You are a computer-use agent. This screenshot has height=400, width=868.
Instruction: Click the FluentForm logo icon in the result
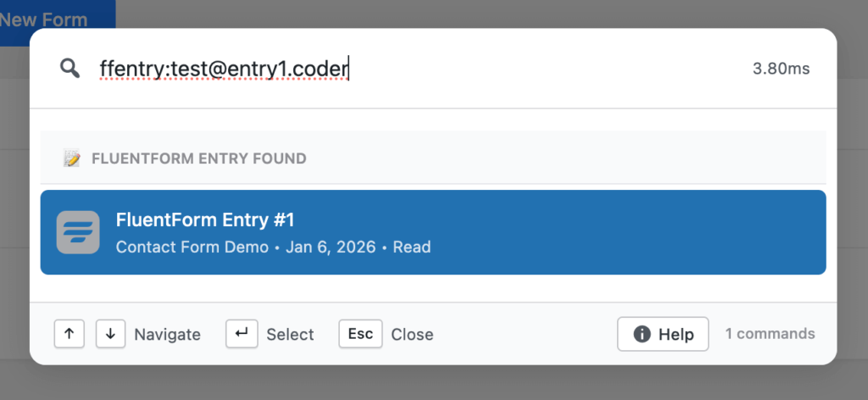[78, 232]
